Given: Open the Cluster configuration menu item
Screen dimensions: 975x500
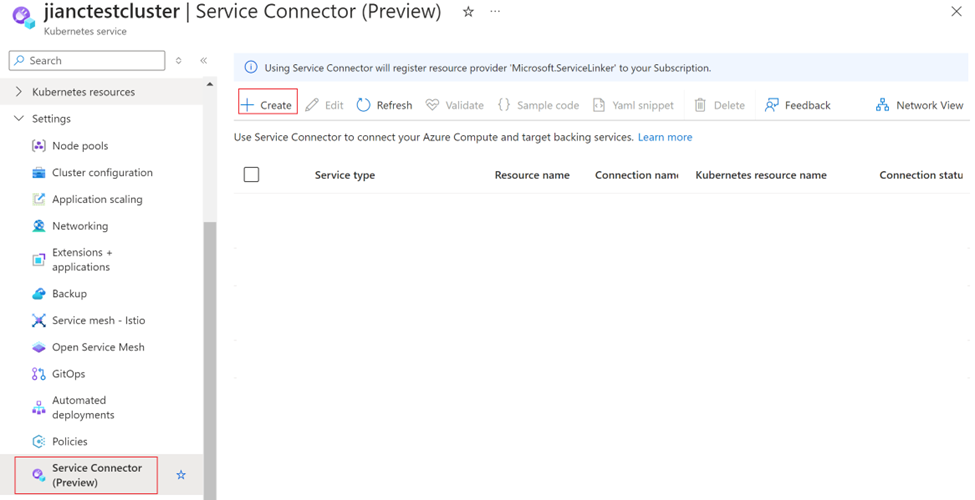Looking at the screenshot, I should 102,173.
